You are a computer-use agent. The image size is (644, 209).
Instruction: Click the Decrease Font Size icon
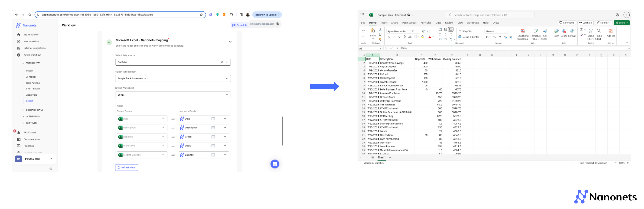pos(428,31)
